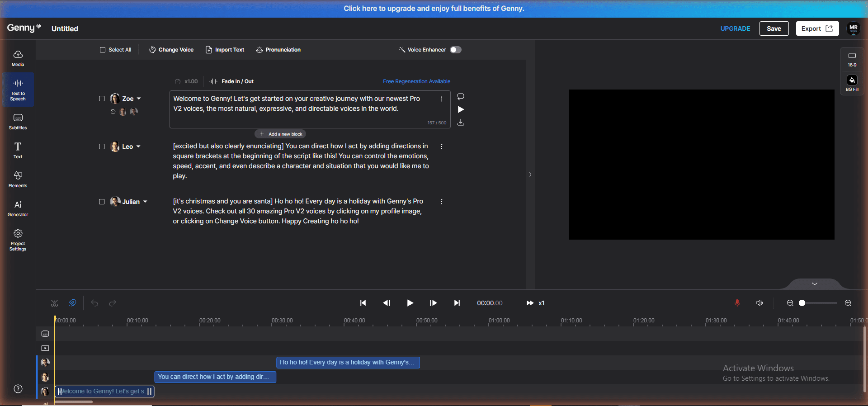This screenshot has height=406, width=868.
Task: Click the regenerate icon beside Zoe block
Action: coord(461,97)
